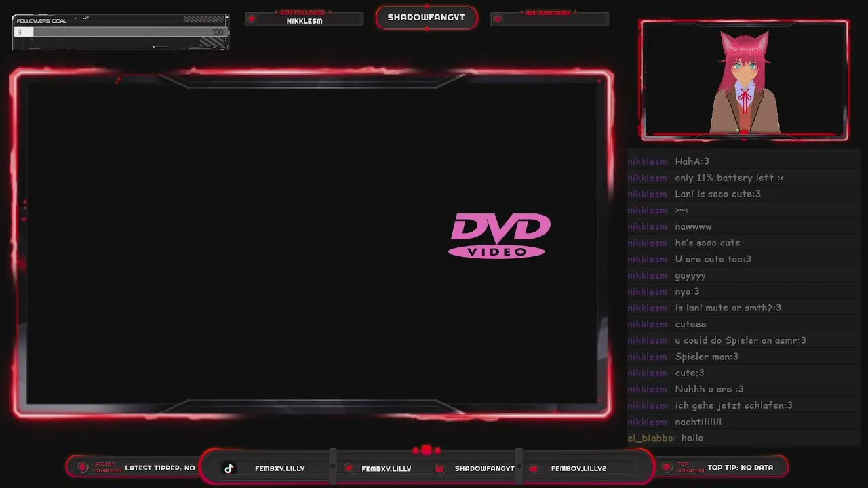Click the 'ich gehe jetzt schlafen:3' message
This screenshot has height=488, width=868.
(734, 405)
